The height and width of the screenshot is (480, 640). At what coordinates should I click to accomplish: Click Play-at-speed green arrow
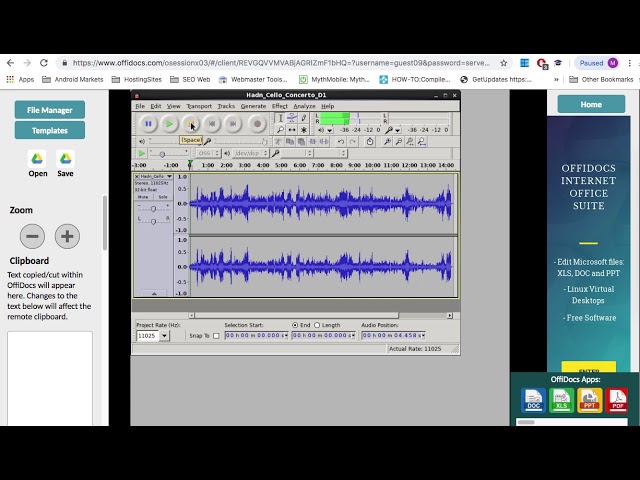(142, 153)
